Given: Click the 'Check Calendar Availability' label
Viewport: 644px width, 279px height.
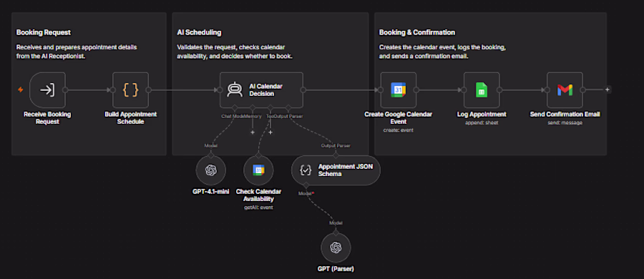Looking at the screenshot, I should point(258,195).
